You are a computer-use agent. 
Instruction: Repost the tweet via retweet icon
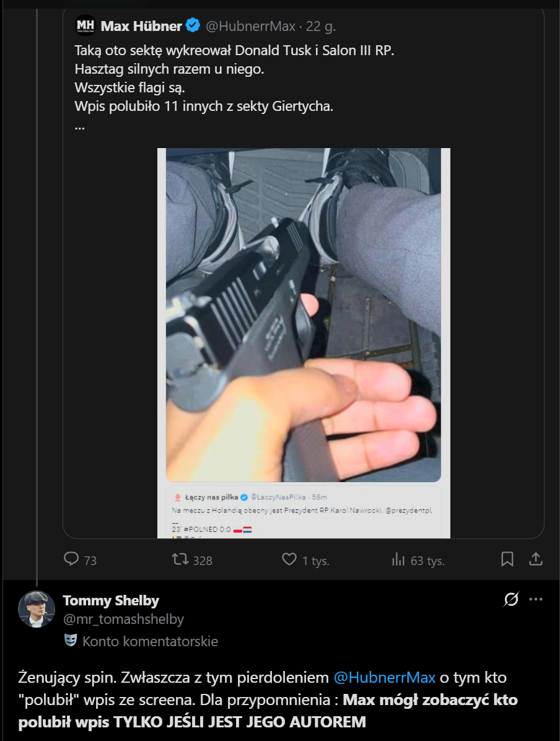coord(180,559)
